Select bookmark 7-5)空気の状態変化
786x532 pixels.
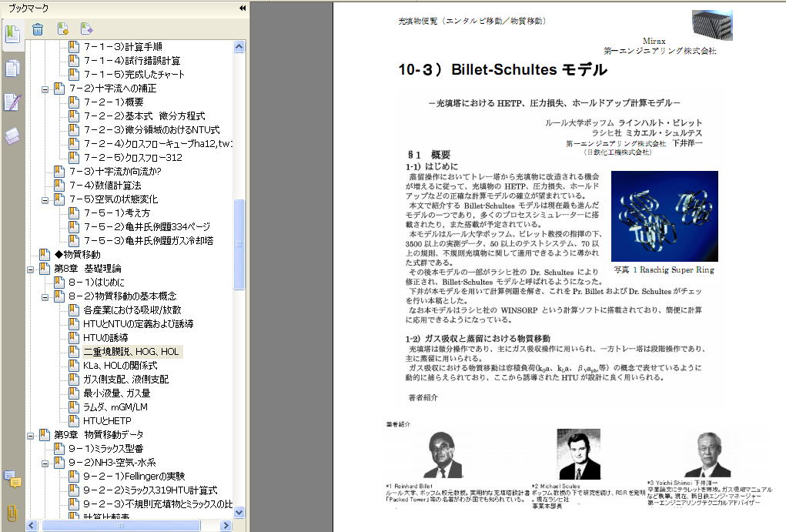click(x=113, y=199)
